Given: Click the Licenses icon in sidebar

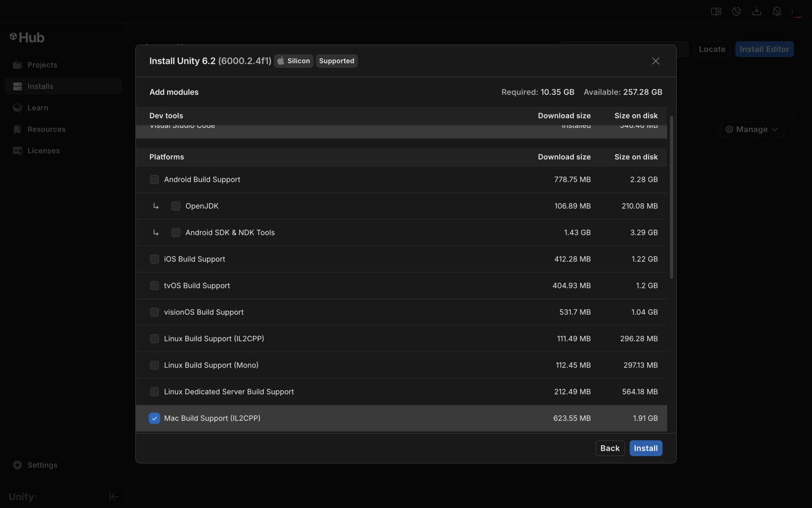Looking at the screenshot, I should coord(17,151).
